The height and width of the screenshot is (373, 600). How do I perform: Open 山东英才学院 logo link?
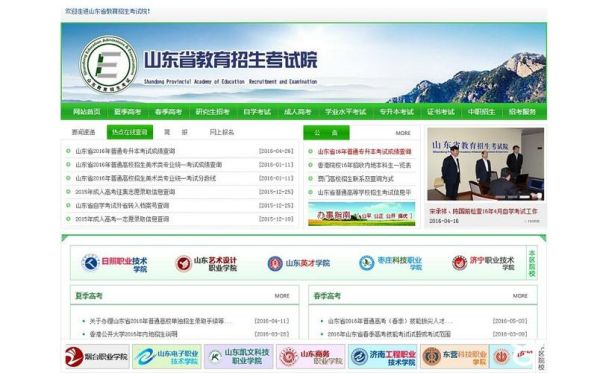(x=298, y=263)
